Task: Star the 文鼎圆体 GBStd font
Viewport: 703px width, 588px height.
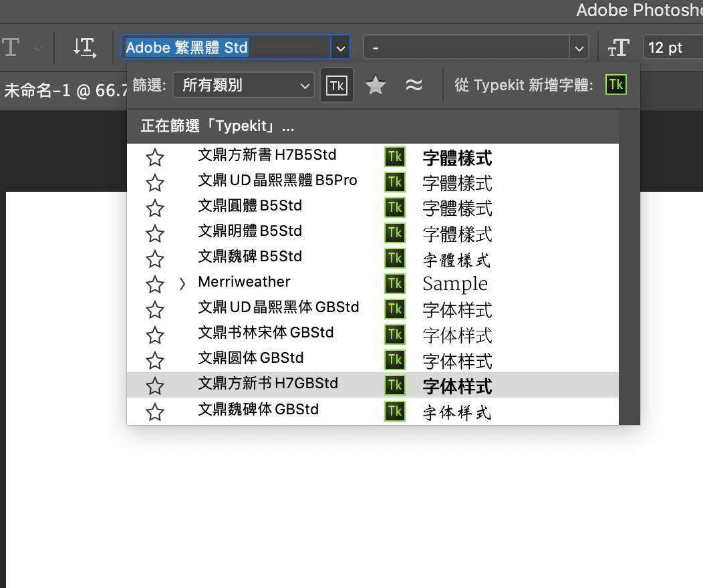Action: click(x=155, y=360)
